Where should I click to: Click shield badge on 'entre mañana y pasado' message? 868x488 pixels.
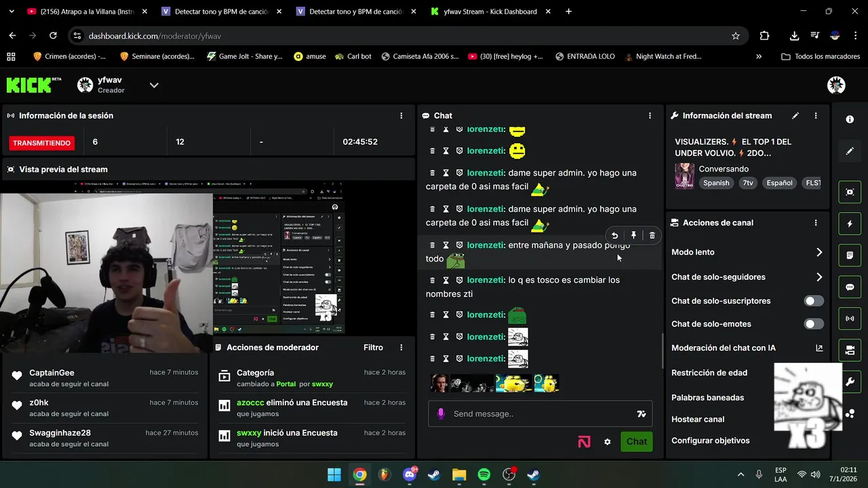pyautogui.click(x=459, y=245)
